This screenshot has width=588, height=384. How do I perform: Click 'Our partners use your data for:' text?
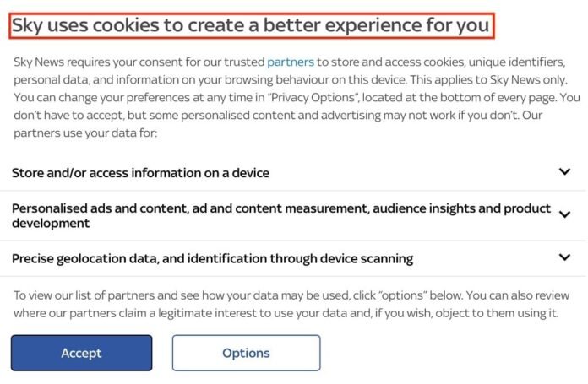tap(84, 133)
